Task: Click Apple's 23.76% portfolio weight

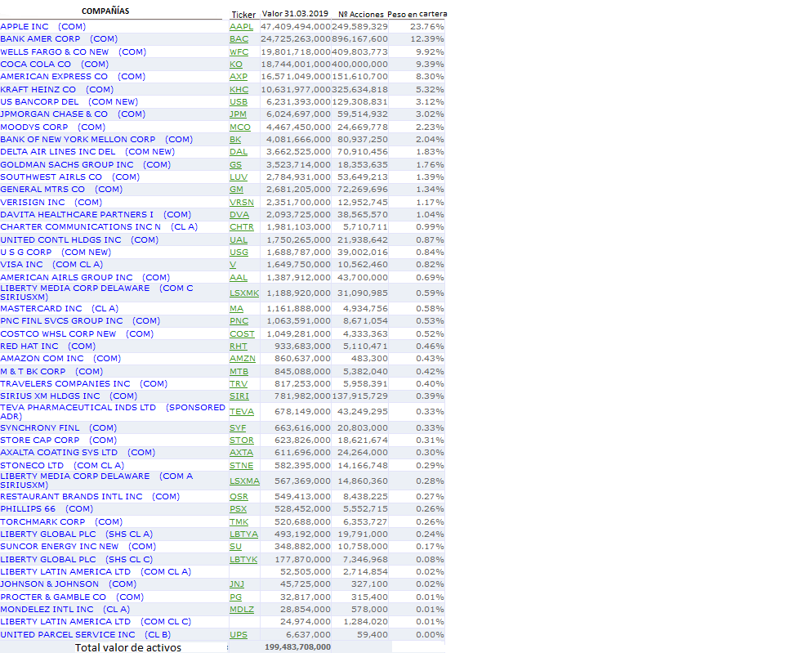Action: pyautogui.click(x=426, y=26)
